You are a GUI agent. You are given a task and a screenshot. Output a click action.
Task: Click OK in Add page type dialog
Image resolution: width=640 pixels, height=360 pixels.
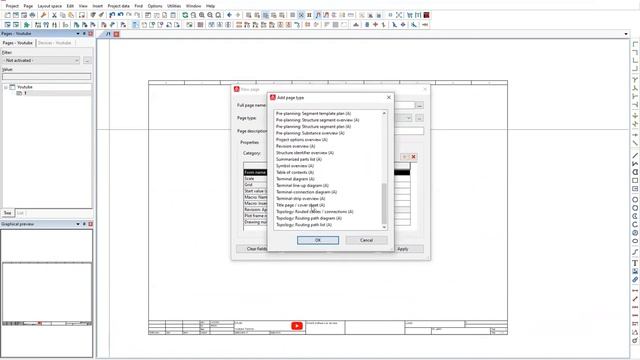318,240
